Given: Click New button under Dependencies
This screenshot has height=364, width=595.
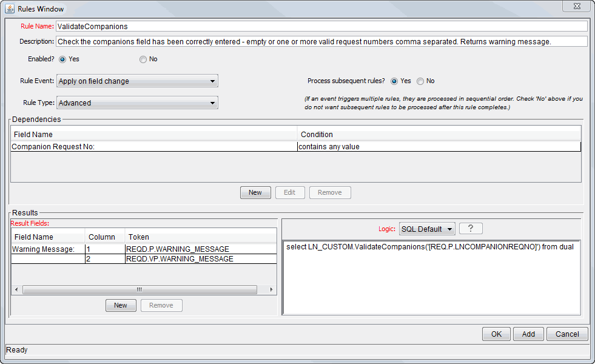Looking at the screenshot, I should pyautogui.click(x=255, y=192).
